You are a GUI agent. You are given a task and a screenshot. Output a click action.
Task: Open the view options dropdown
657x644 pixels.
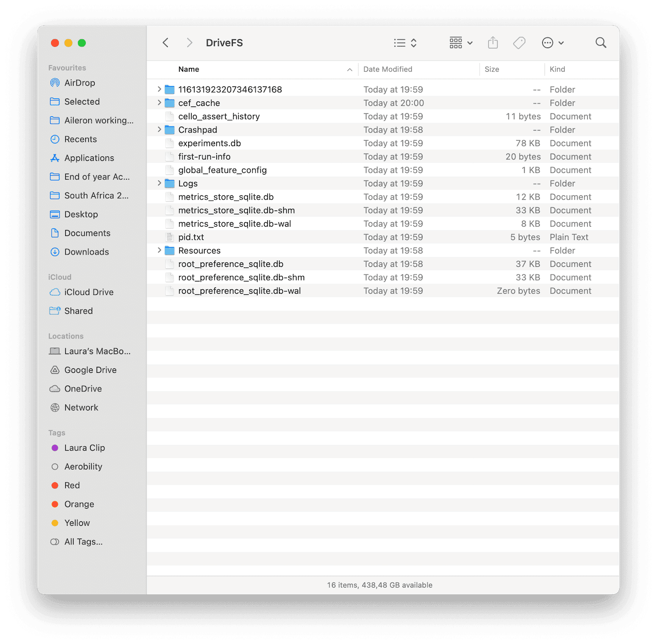click(x=405, y=43)
